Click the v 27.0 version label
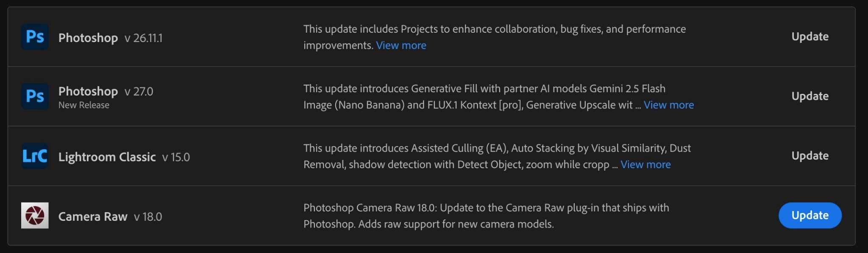 (x=139, y=92)
